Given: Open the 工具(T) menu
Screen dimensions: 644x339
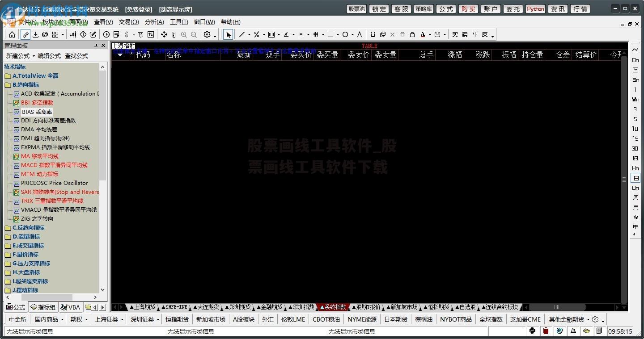Looking at the screenshot, I should 179,22.
